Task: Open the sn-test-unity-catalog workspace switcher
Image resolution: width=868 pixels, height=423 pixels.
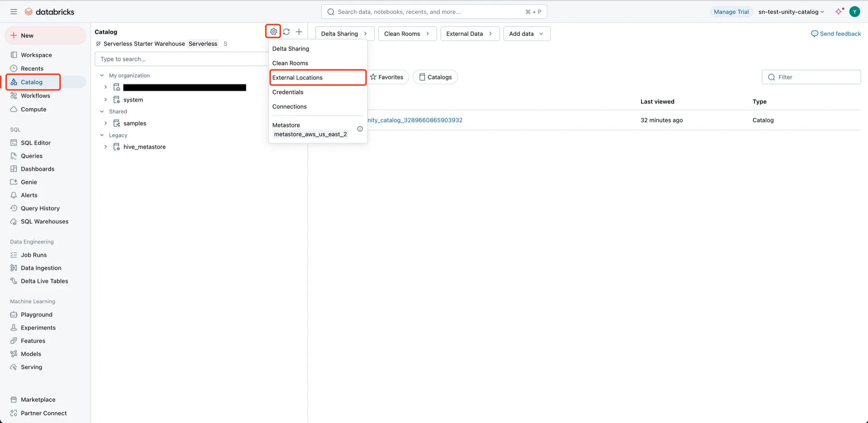Action: (x=791, y=12)
